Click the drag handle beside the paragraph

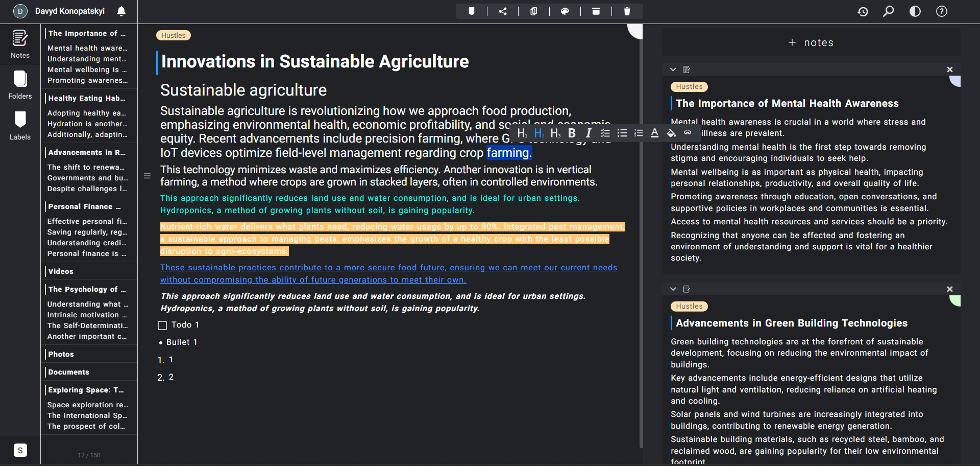(147, 176)
